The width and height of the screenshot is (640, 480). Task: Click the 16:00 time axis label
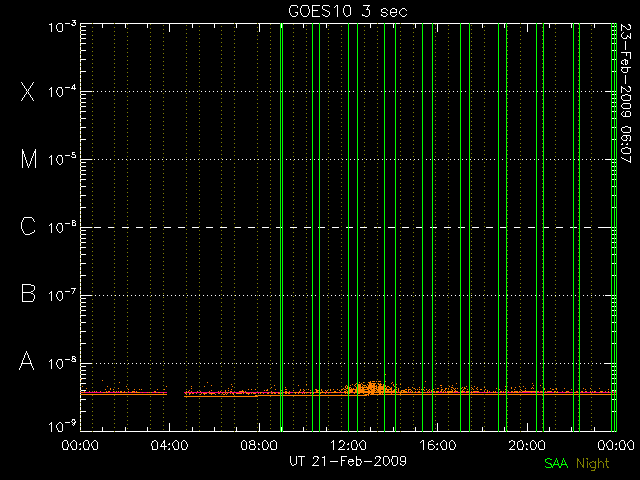pyautogui.click(x=438, y=444)
